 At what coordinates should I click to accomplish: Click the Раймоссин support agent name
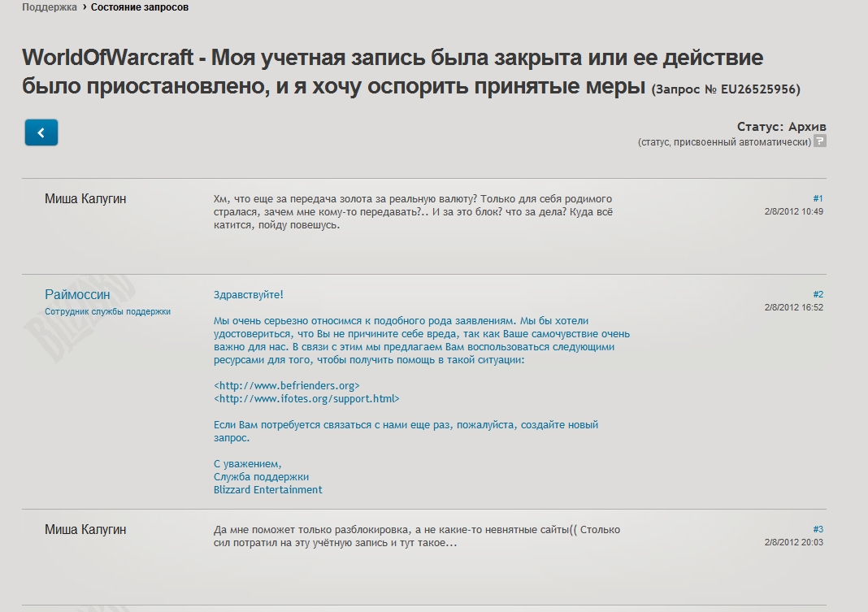point(77,295)
